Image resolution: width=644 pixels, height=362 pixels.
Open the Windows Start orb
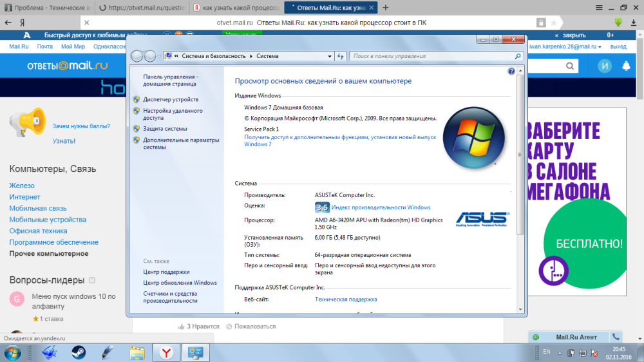12,352
